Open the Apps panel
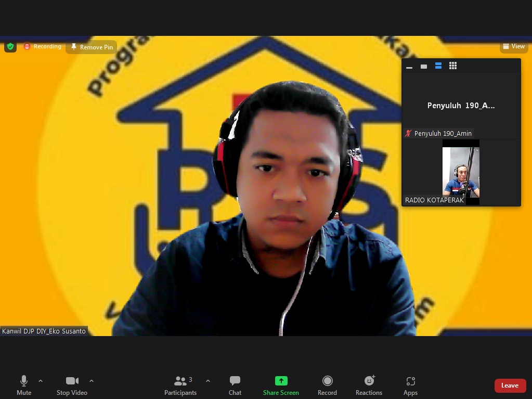This screenshot has height=399, width=532. point(410,385)
